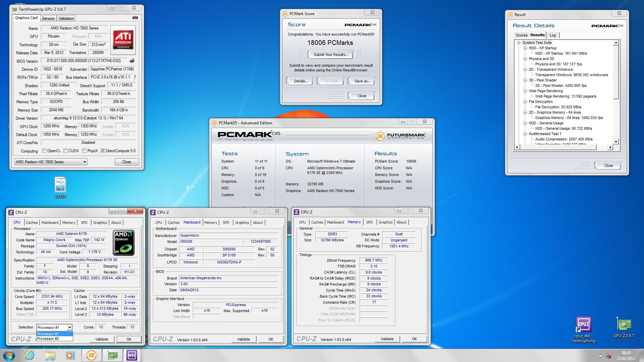
Task: Click OK in the CPU-Z Mainboard window
Action: [271, 339]
